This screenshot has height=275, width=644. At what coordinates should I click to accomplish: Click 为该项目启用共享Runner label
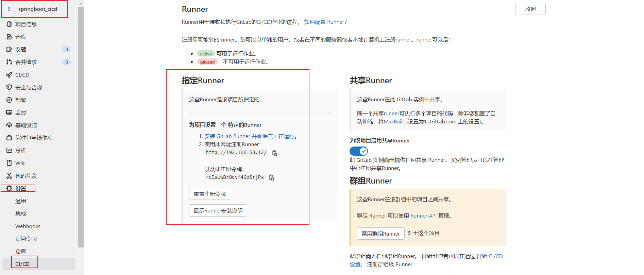(380, 140)
